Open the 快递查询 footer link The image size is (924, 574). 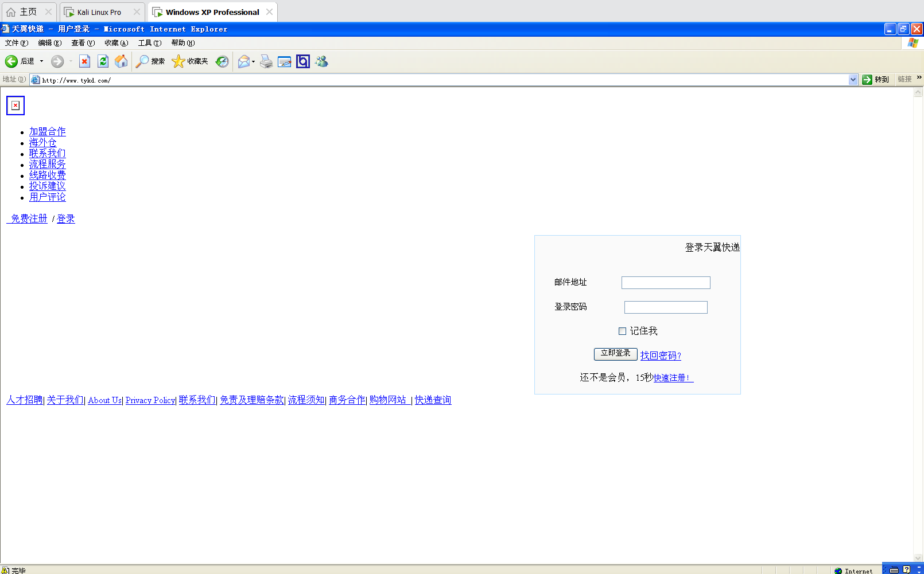433,400
